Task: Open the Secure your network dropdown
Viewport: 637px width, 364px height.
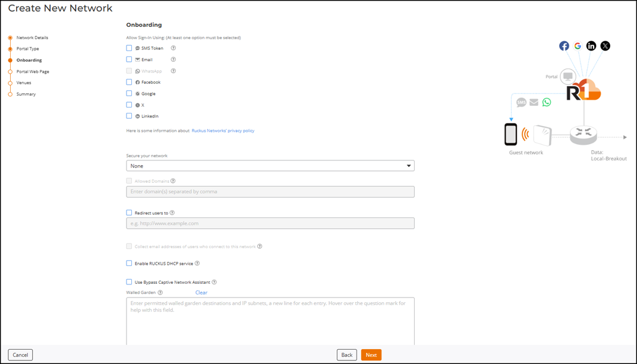Action: click(x=270, y=166)
